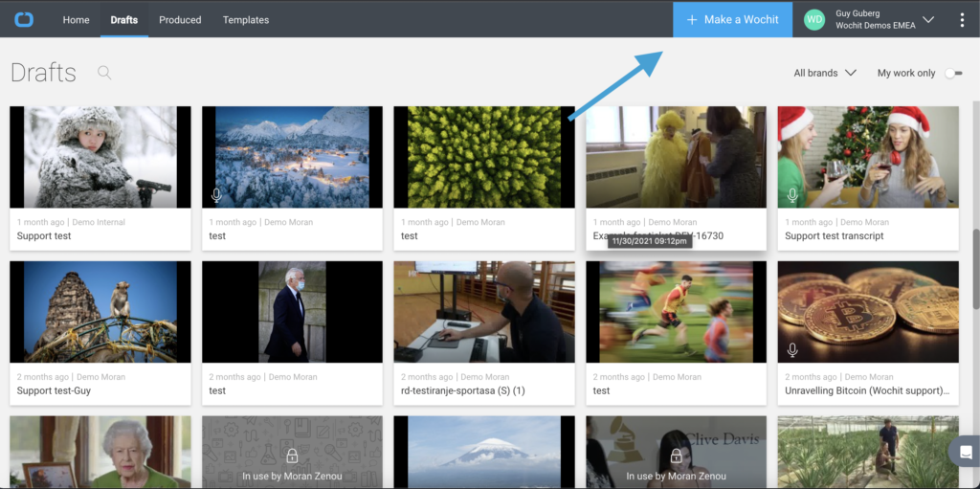Image resolution: width=980 pixels, height=489 pixels.
Task: Click the WD user avatar
Action: point(814,19)
